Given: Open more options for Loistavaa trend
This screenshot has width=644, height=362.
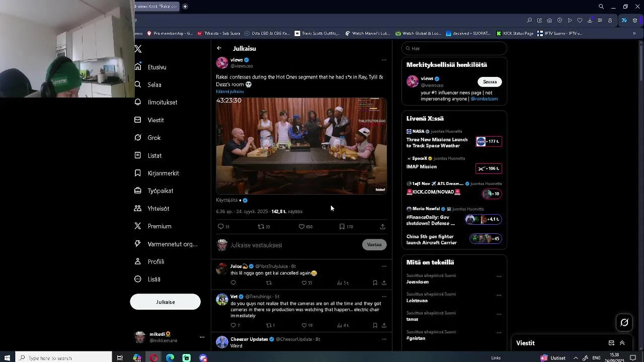Looking at the screenshot, I should pyautogui.click(x=499, y=295).
